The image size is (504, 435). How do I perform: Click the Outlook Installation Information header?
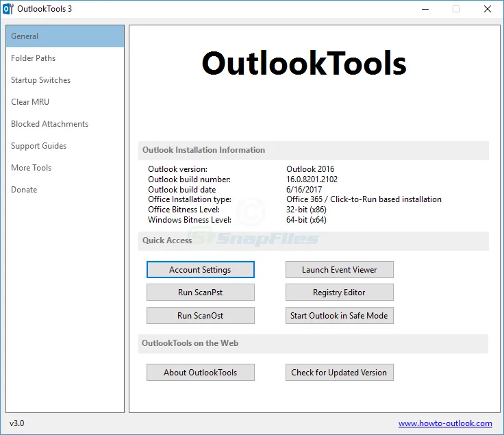[x=314, y=150]
